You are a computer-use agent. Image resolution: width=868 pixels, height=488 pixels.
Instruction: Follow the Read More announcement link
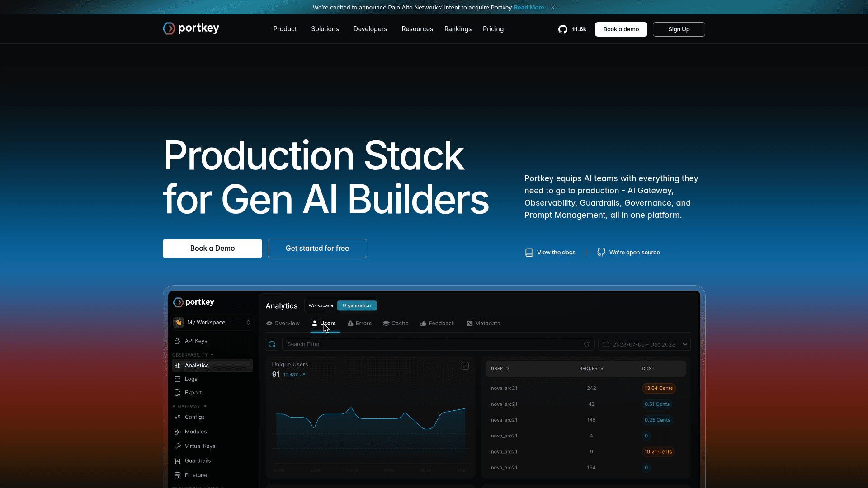529,8
